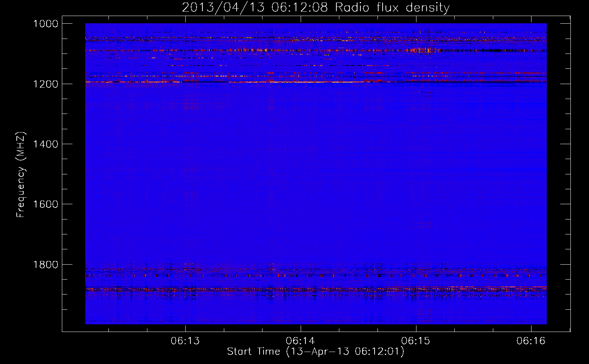Click the "Start Time (13-Apr-13 06:12:01)" axis label

coord(316,352)
